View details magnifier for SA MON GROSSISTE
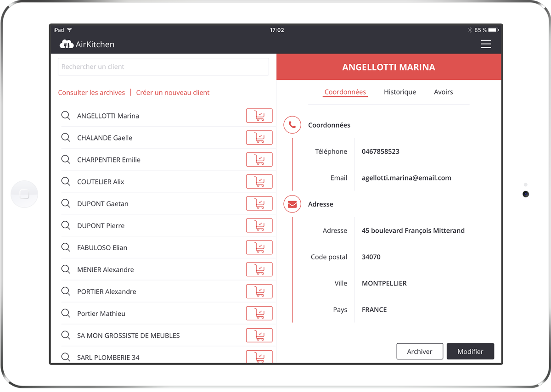The image size is (551, 392). point(66,336)
